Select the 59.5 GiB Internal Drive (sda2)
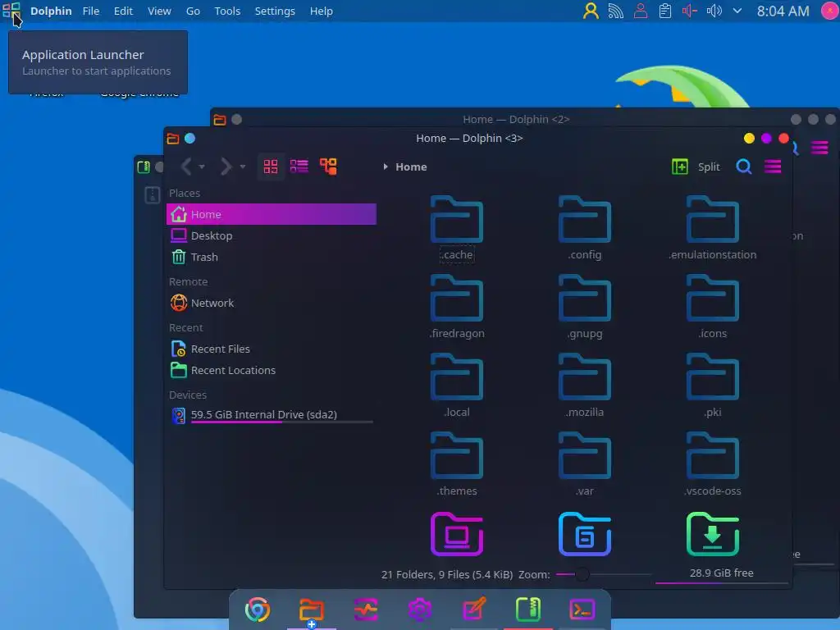Image resolution: width=840 pixels, height=630 pixels. click(x=271, y=414)
